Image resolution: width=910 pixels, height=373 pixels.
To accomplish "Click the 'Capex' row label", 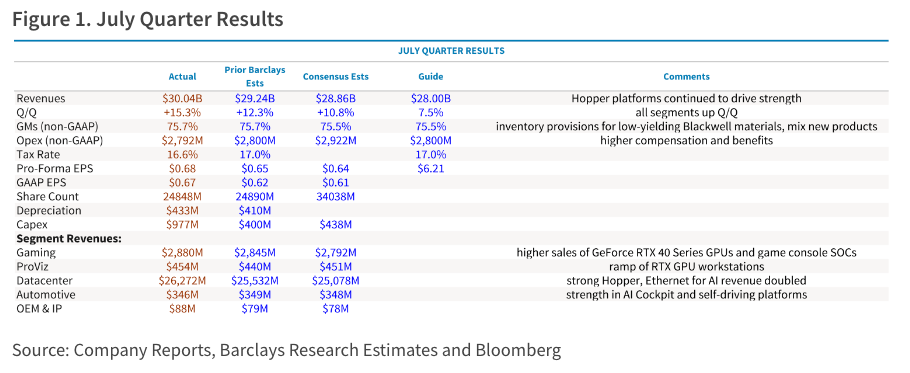I will pos(32,224).
